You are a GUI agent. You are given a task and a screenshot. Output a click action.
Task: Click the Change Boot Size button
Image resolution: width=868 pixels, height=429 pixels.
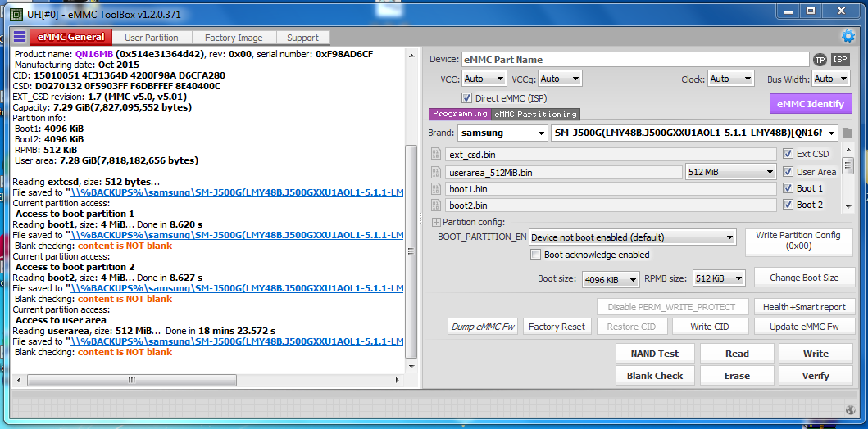(x=804, y=278)
